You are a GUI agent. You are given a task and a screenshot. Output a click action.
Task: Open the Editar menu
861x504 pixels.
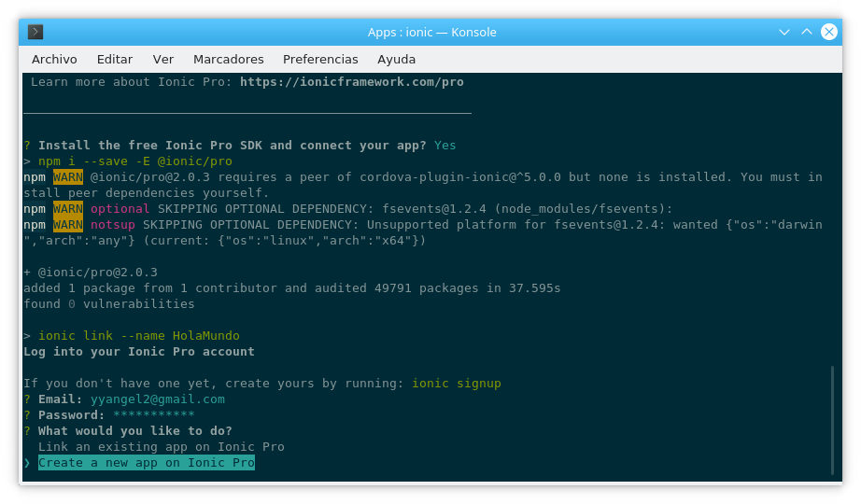click(x=115, y=60)
